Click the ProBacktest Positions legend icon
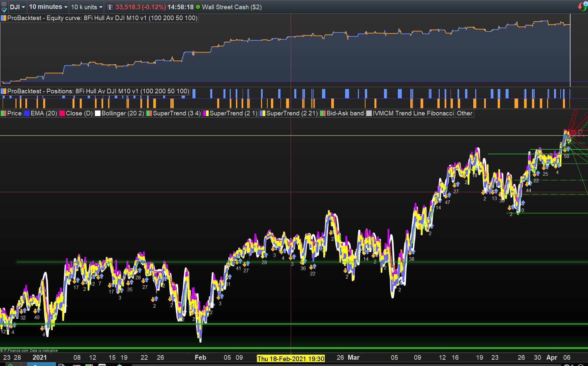 point(4,91)
